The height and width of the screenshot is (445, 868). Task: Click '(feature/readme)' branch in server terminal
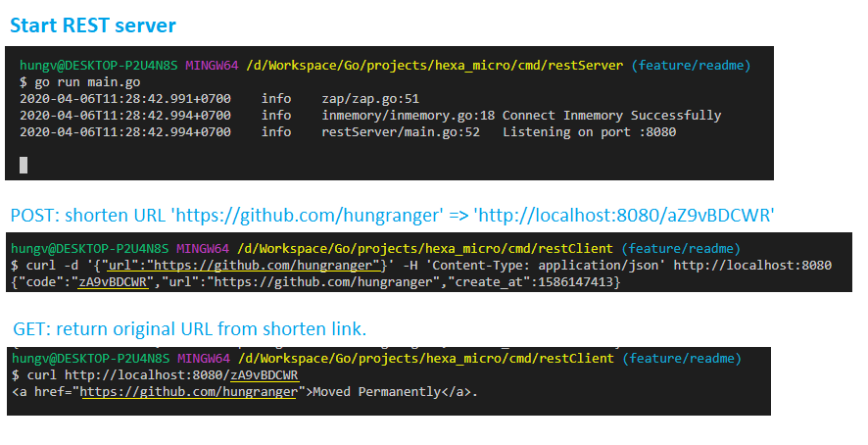691,66
